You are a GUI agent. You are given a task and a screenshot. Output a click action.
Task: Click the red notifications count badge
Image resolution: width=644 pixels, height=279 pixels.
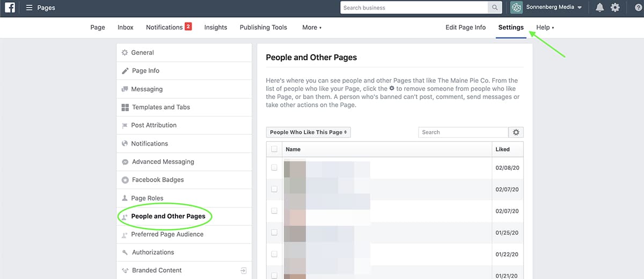(x=188, y=26)
